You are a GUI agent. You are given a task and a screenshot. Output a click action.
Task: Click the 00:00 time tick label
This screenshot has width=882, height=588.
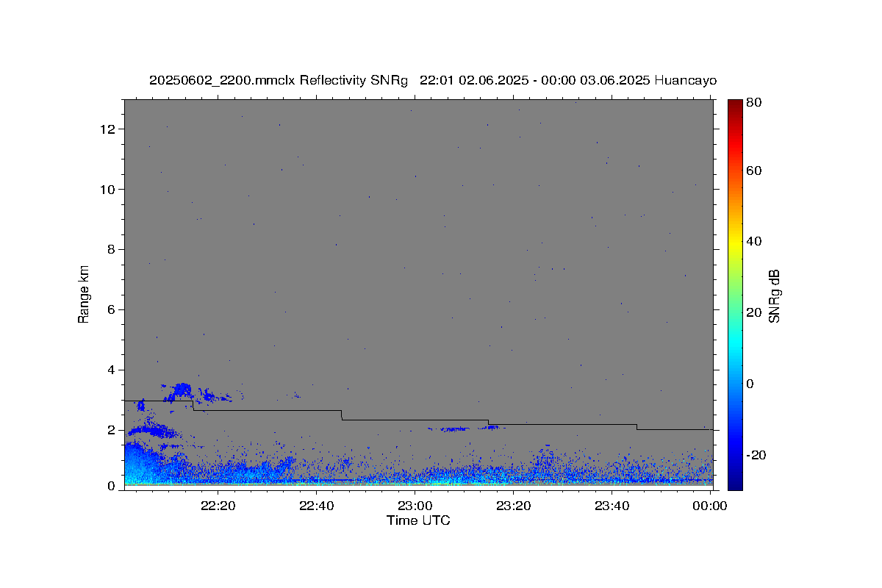click(x=710, y=506)
